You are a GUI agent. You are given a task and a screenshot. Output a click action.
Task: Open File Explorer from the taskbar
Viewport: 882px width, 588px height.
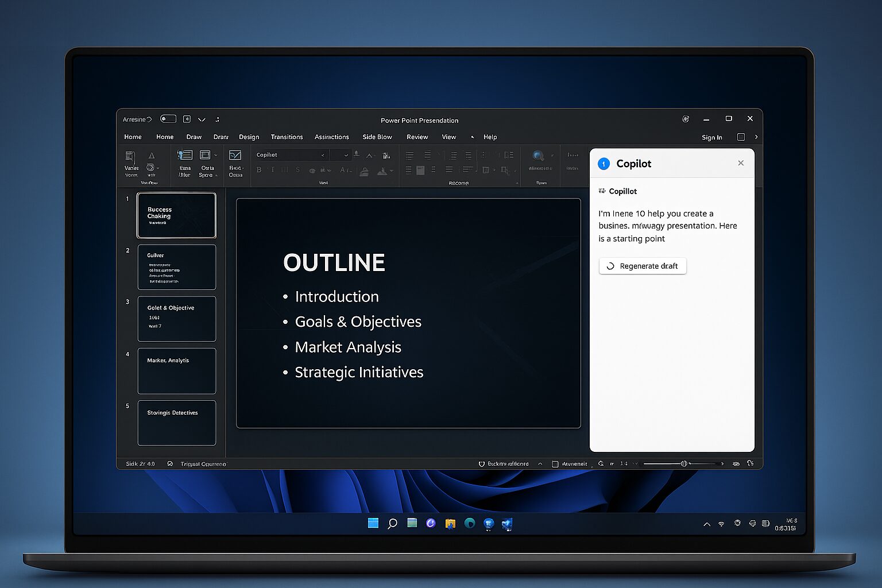[450, 524]
